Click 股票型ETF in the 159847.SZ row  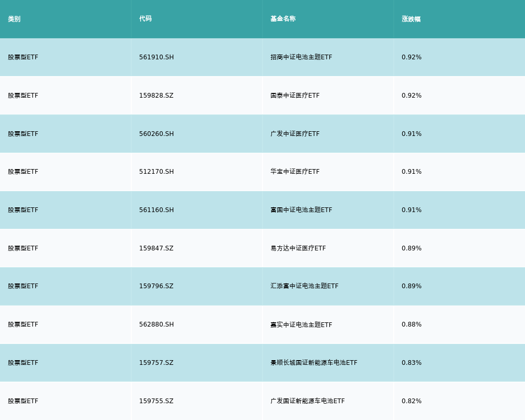click(x=23, y=248)
